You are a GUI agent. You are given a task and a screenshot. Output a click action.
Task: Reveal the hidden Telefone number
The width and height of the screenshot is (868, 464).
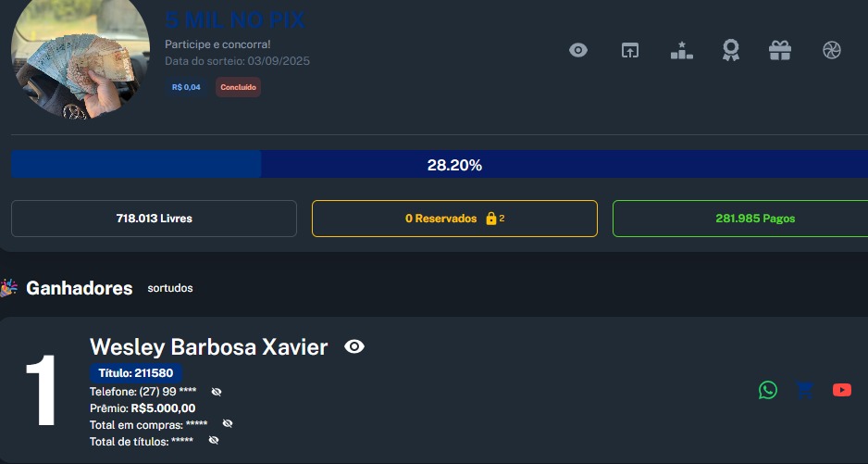click(x=217, y=392)
